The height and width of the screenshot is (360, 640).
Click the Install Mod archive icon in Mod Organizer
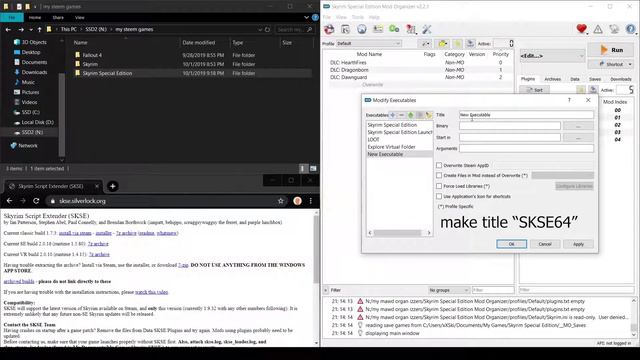point(329,29)
